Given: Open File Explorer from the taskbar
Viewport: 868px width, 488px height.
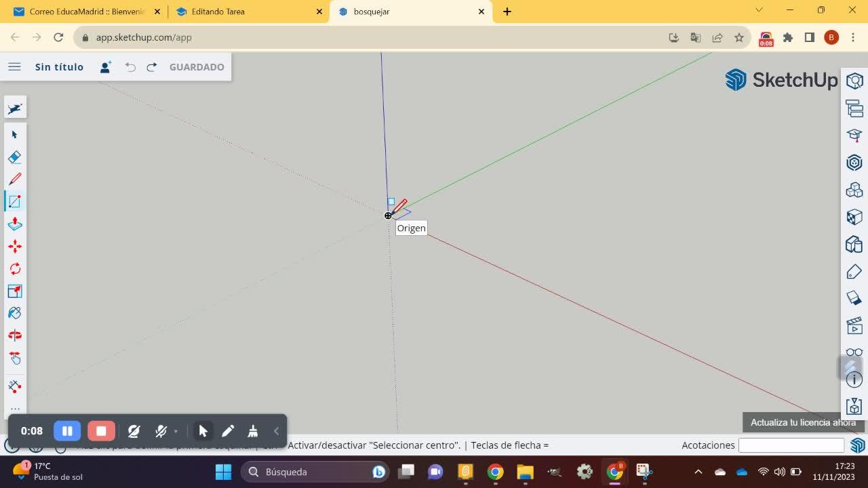Looking at the screenshot, I should click(525, 472).
